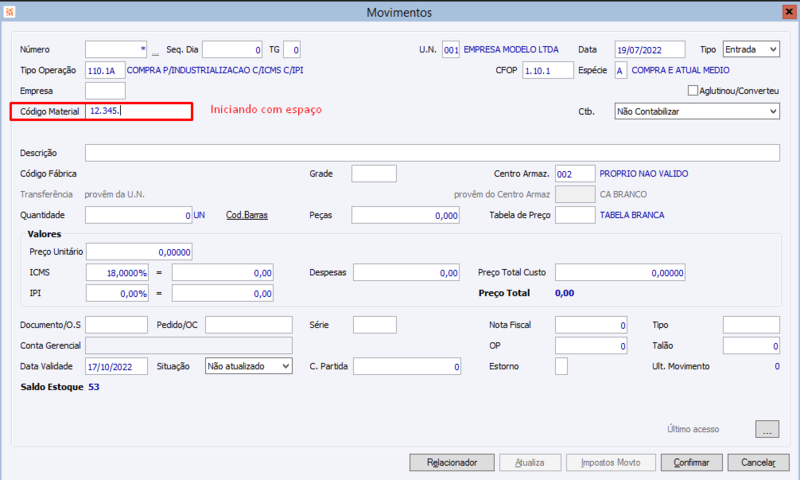Viewport: 800px width, 480px height.
Task: Select the U.N. code field
Action: click(x=451, y=49)
